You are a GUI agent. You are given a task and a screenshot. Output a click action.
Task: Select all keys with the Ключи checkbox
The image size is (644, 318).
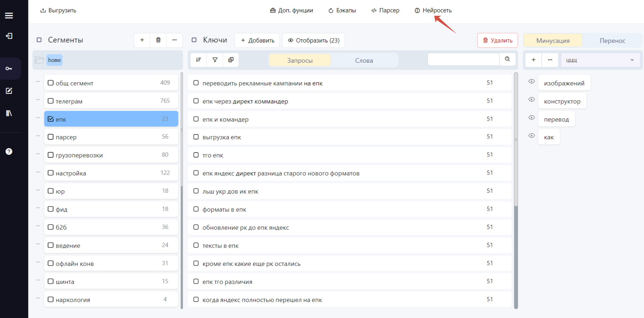tap(194, 40)
